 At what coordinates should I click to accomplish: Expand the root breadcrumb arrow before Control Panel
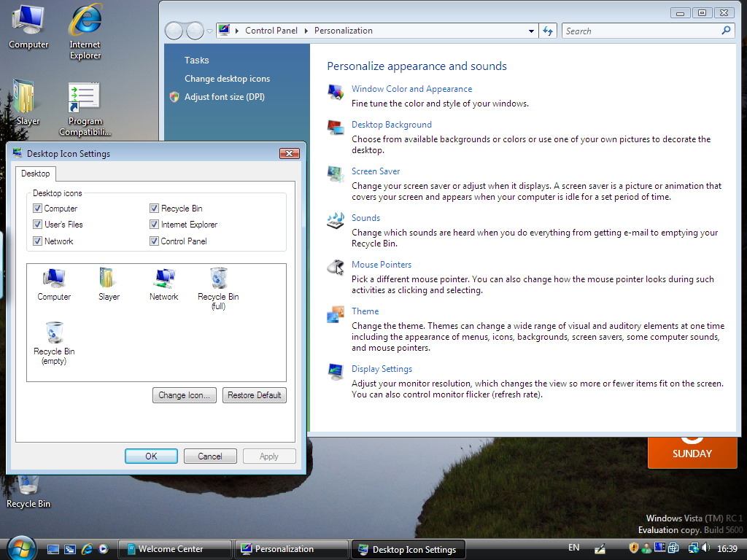point(237,31)
